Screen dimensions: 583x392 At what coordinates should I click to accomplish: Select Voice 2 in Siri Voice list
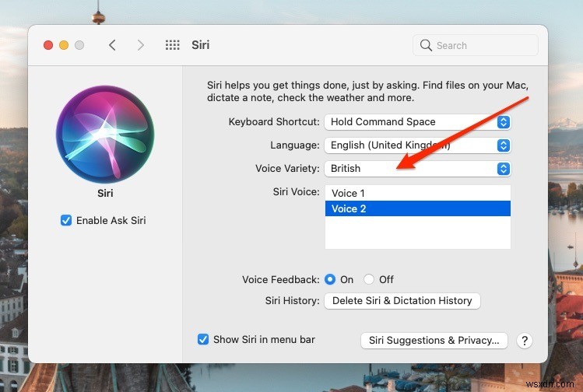418,208
